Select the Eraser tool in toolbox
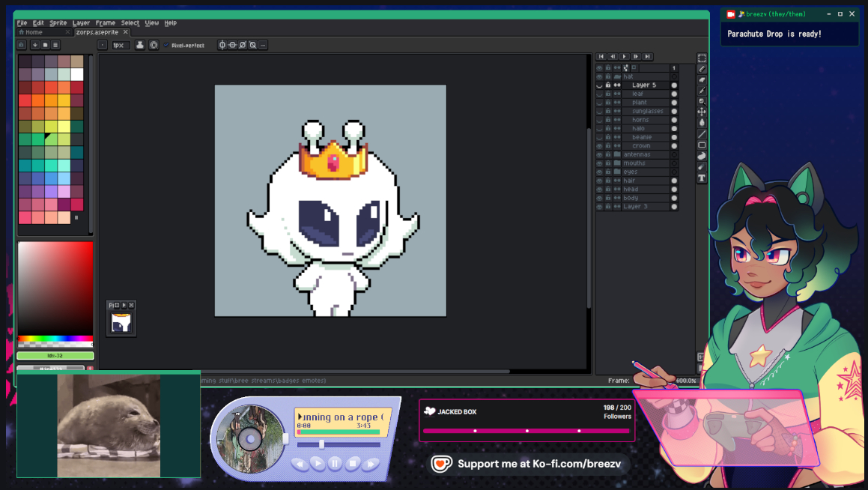 click(x=702, y=79)
